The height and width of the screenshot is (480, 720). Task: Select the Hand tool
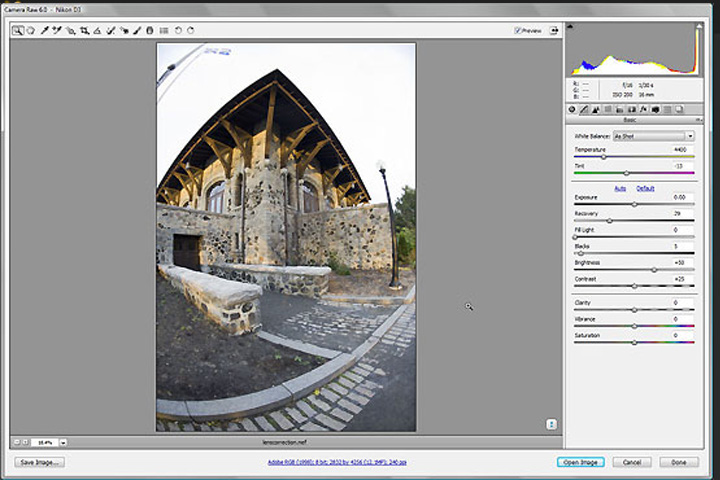[x=31, y=30]
